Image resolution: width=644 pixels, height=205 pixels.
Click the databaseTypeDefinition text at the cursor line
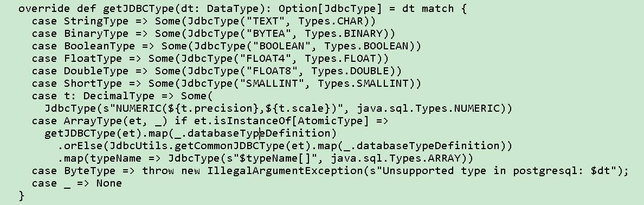259,133
